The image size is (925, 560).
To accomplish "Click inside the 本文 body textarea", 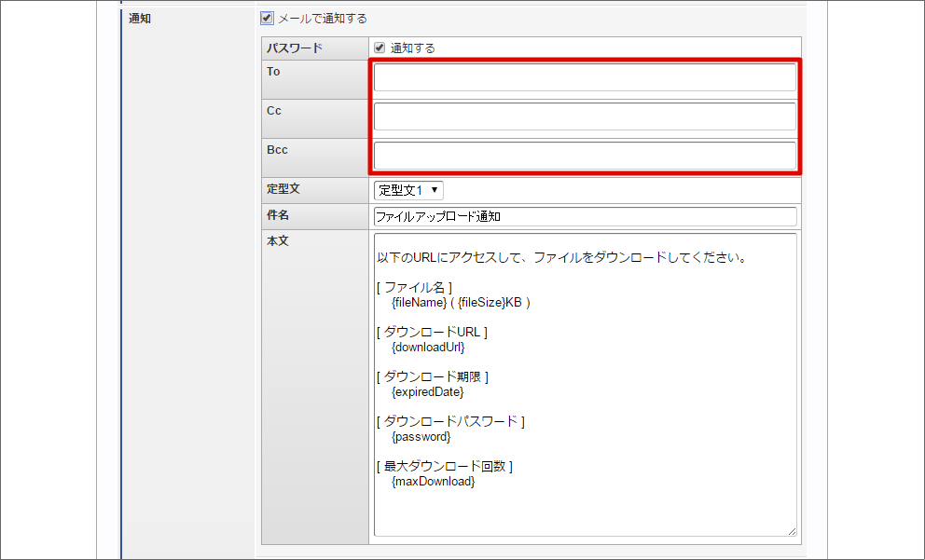I will click(585, 384).
